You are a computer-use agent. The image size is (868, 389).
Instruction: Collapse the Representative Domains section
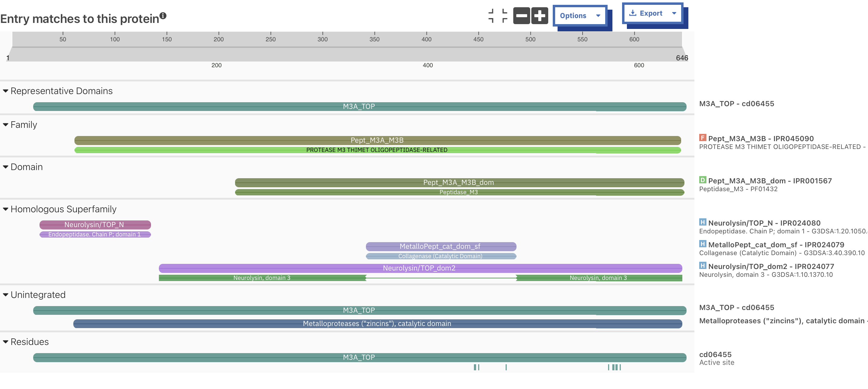6,91
